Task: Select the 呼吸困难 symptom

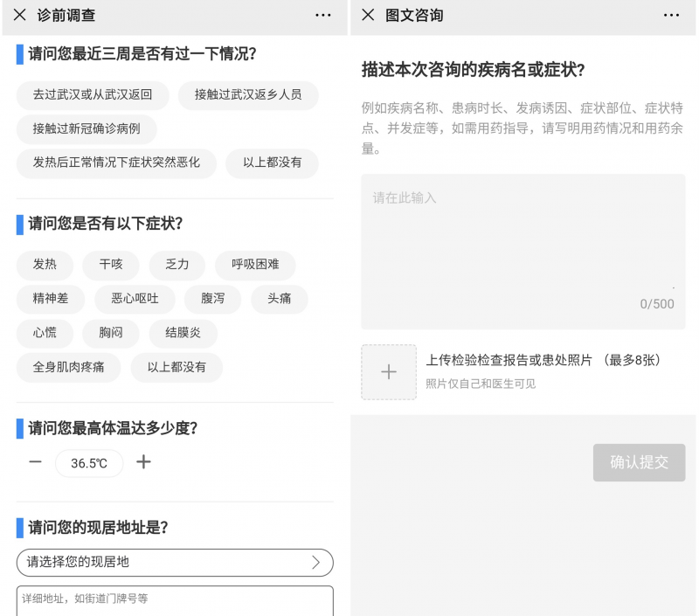Action: pyautogui.click(x=255, y=264)
